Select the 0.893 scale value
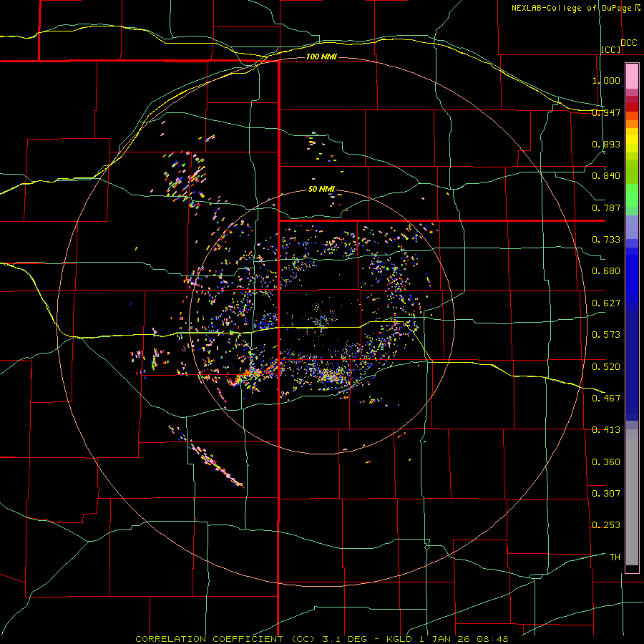644x644 pixels. point(606,144)
